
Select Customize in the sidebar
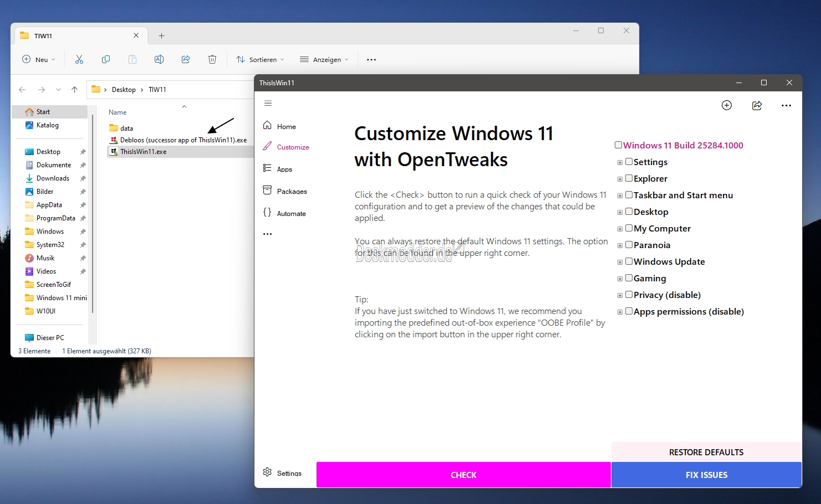coord(286,147)
